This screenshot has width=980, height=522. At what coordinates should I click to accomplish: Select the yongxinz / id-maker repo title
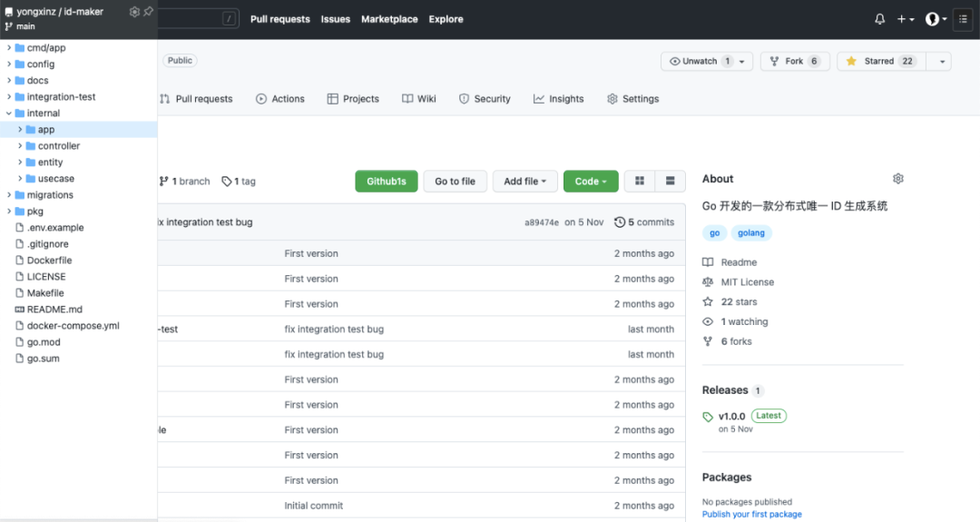click(x=60, y=12)
